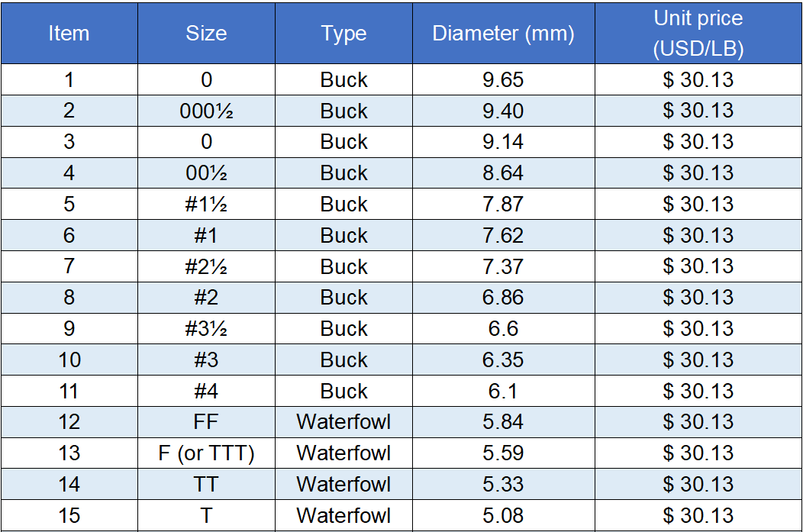803x532 pixels.
Task: Click the 6.86 diameter value
Action: [x=504, y=298]
